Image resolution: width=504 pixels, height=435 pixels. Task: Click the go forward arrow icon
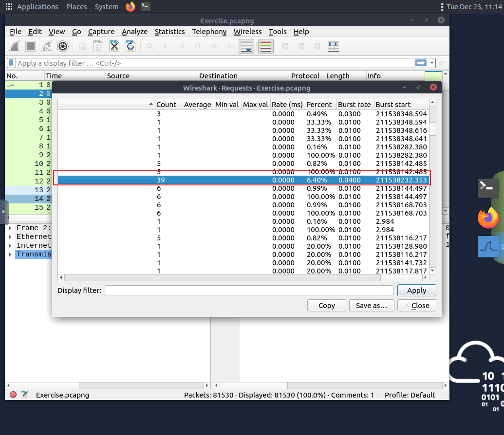pyautogui.click(x=182, y=47)
